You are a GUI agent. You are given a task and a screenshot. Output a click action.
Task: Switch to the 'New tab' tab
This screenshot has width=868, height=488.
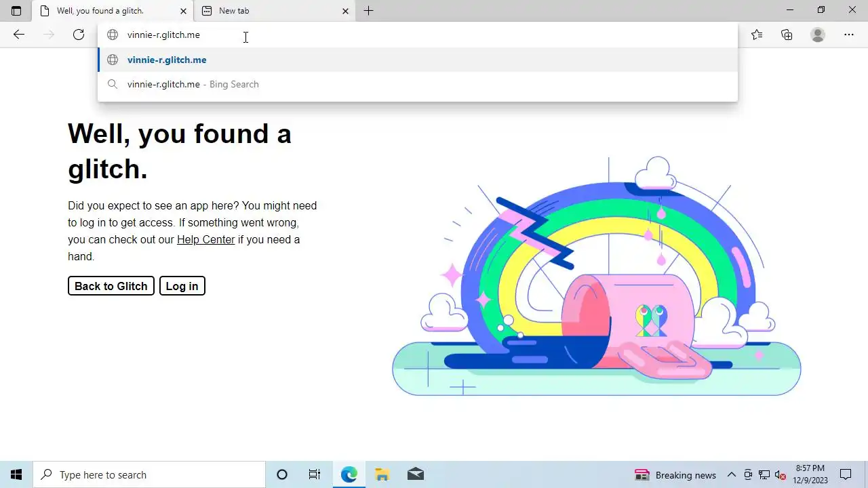pyautogui.click(x=275, y=11)
